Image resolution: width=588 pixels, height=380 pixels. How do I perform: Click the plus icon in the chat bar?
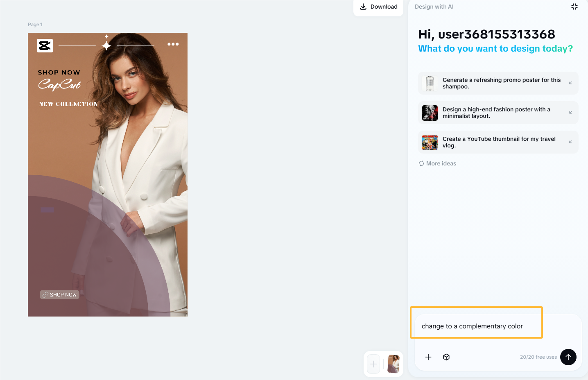coord(428,357)
